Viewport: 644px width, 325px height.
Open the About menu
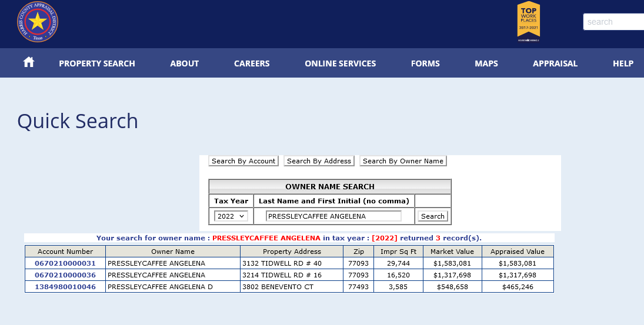click(x=185, y=63)
